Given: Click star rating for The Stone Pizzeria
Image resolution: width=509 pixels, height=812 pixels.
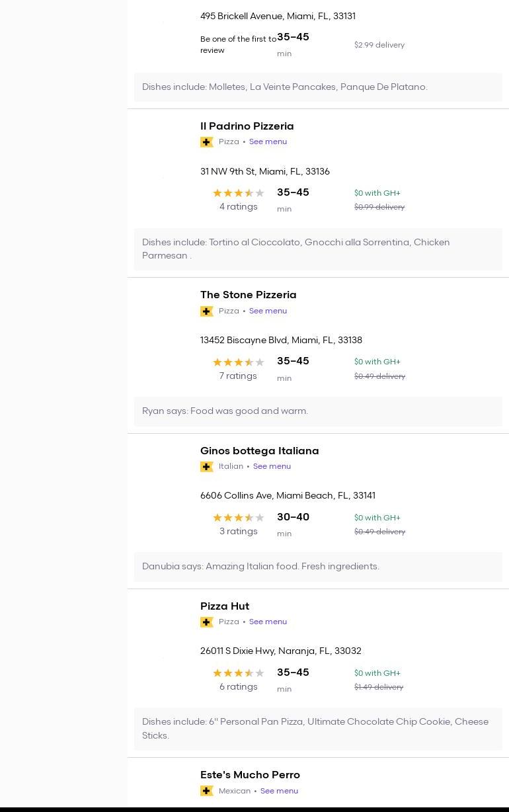Looking at the screenshot, I should 238,362.
